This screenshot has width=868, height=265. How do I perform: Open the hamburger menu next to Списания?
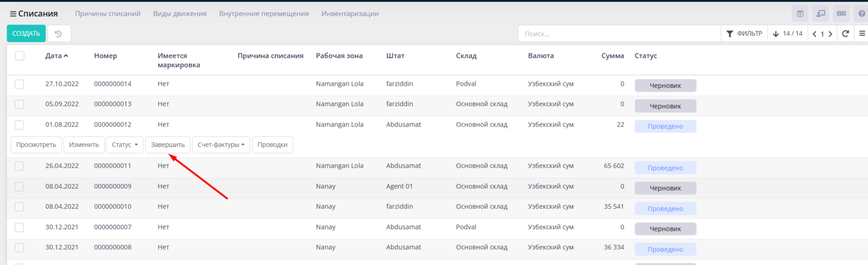point(13,14)
